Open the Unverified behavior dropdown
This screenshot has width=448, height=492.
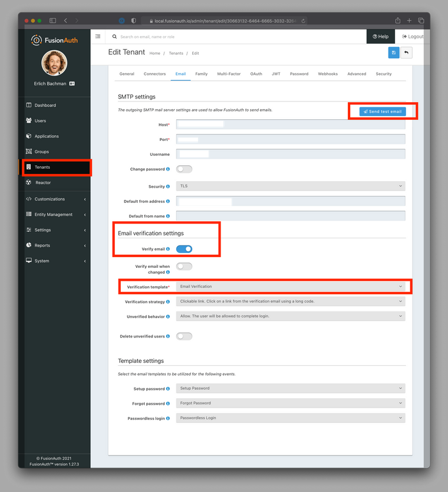point(291,316)
